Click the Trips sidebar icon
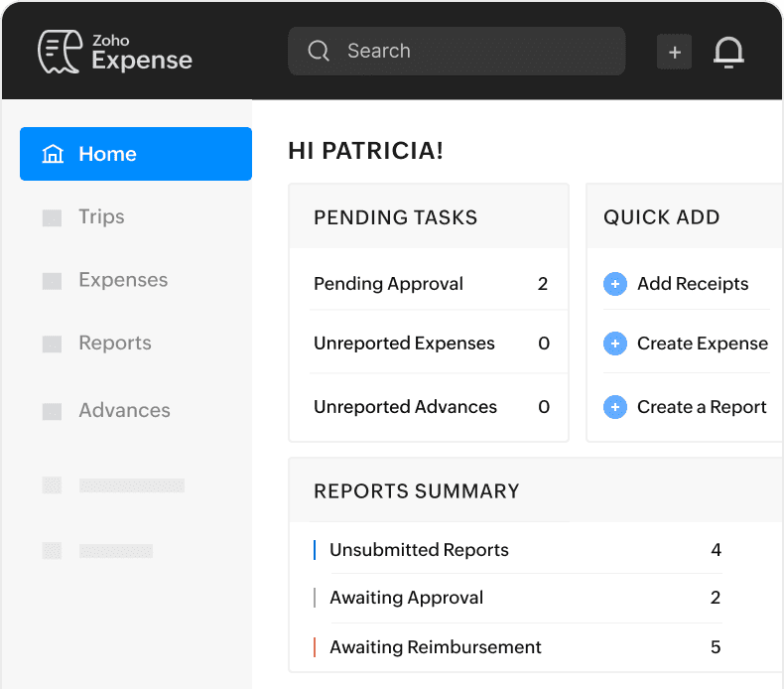The height and width of the screenshot is (689, 784). coord(52,217)
